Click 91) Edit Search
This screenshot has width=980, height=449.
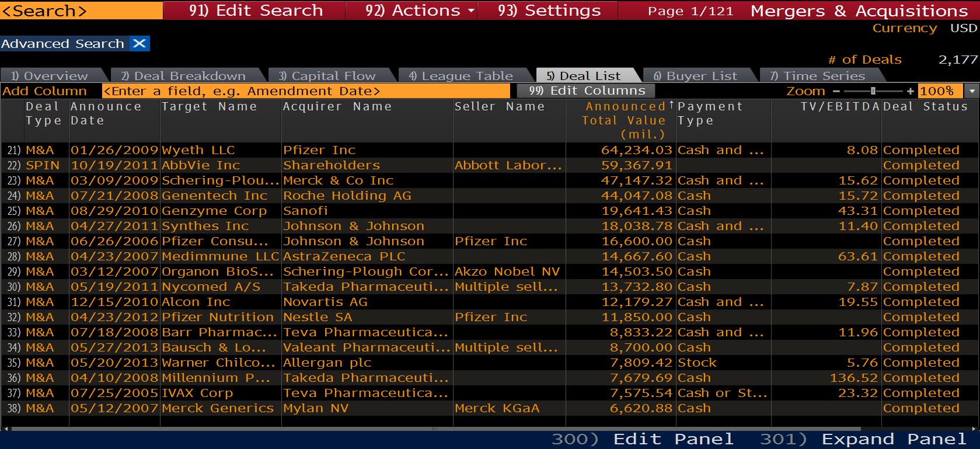(x=255, y=11)
